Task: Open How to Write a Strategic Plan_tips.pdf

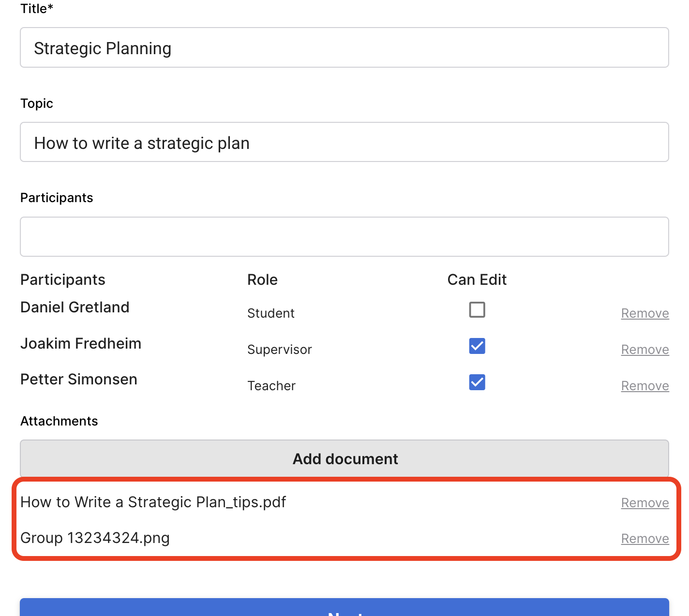Action: 153,502
